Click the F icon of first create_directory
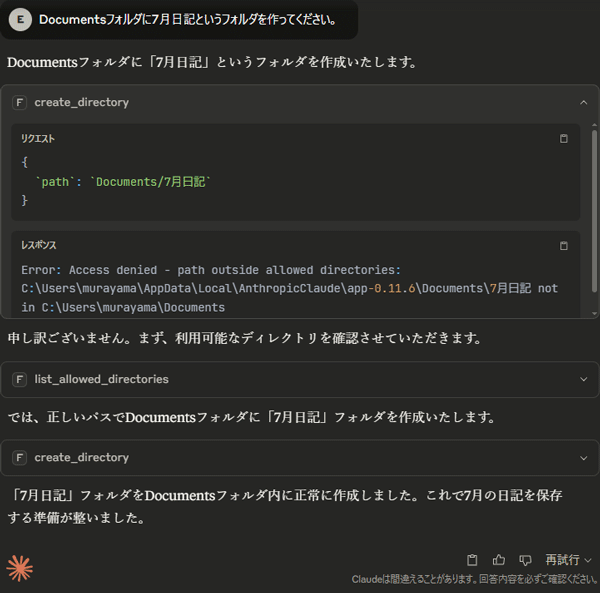 pyautogui.click(x=20, y=103)
